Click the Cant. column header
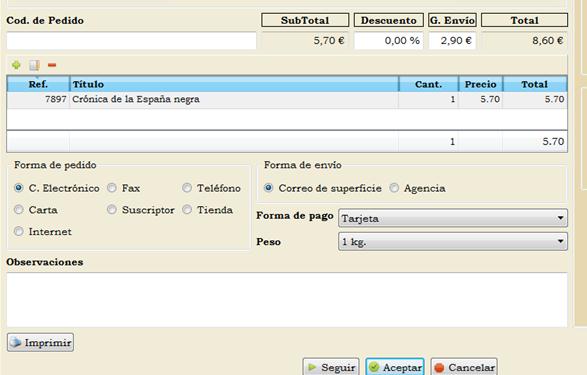 coord(429,84)
